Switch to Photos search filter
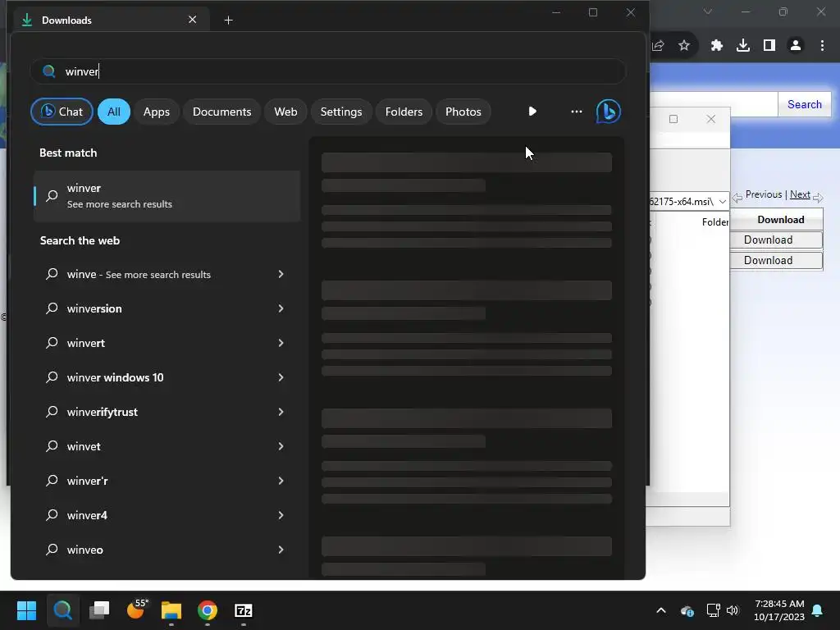Screen dimensions: 840x630 click(463, 112)
